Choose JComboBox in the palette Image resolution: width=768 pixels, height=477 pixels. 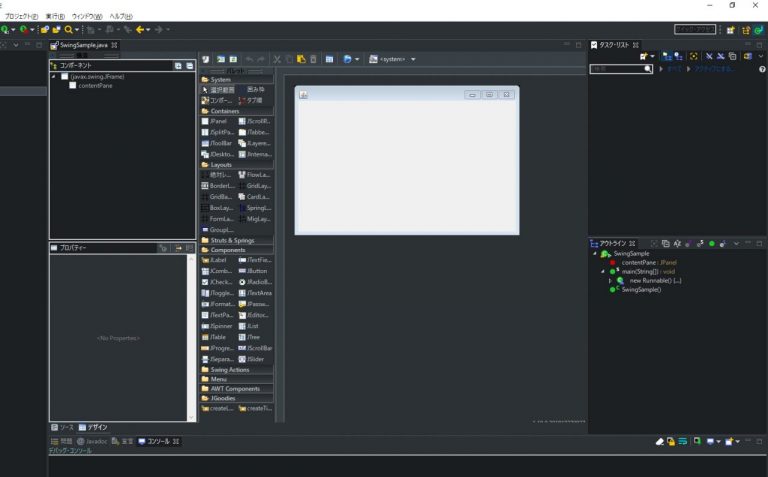217,271
